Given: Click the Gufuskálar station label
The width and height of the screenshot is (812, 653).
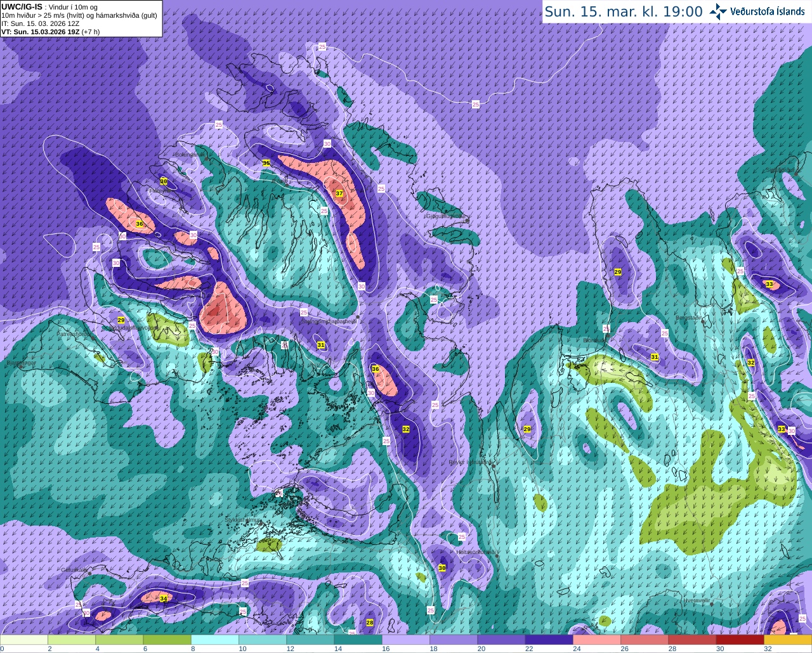Looking at the screenshot, I should click(x=74, y=570).
